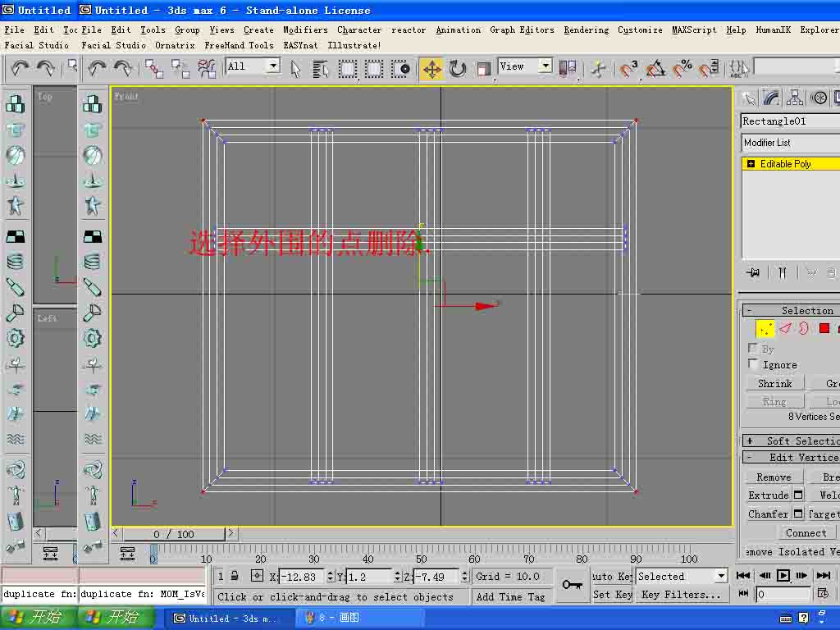Click the Remove vertex button
Image resolution: width=840 pixels, height=630 pixels.
pyautogui.click(x=774, y=477)
